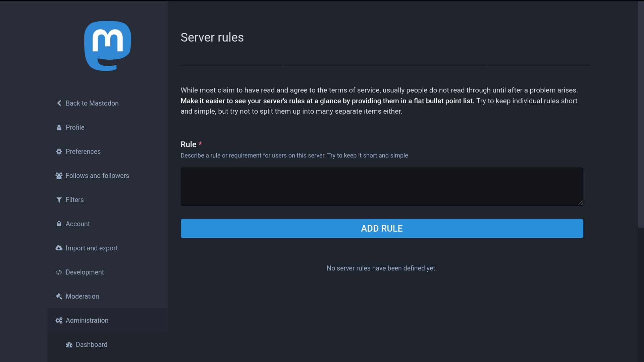The width and height of the screenshot is (644, 362).
Task: Click the Account lock icon
Action: pyautogui.click(x=59, y=224)
